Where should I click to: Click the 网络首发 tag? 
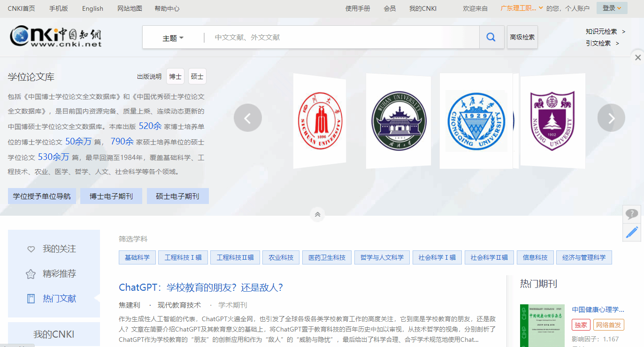609,324
